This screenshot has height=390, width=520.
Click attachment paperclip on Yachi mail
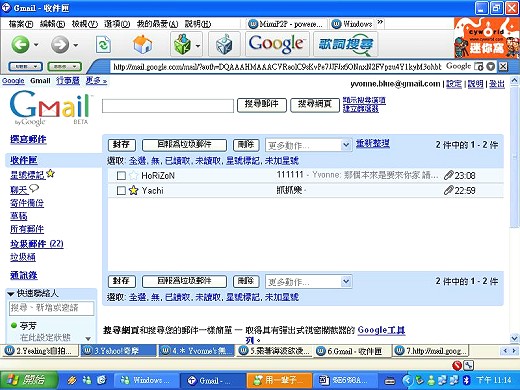(x=449, y=190)
